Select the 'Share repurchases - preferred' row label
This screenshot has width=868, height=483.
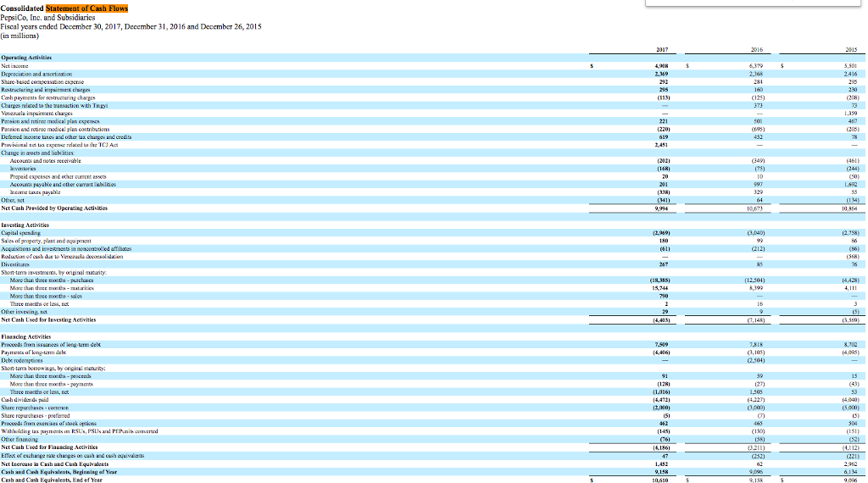click(x=36, y=415)
